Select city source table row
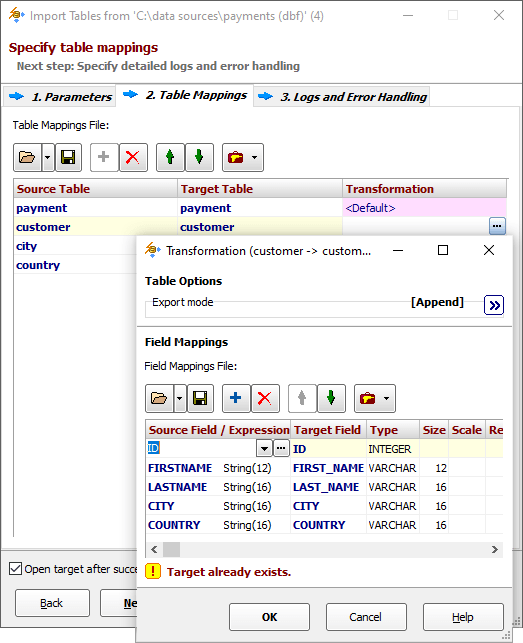This screenshot has height=643, width=523. point(76,246)
